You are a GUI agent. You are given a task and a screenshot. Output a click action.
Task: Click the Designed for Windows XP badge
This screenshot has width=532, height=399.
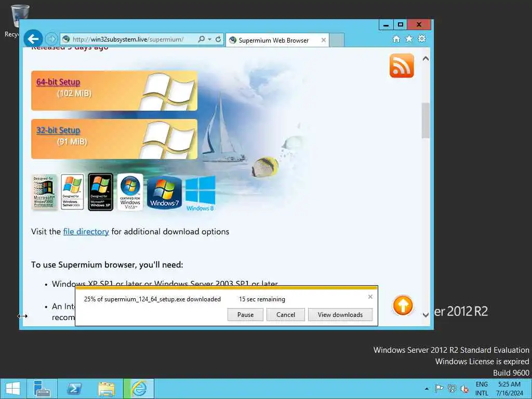click(x=100, y=192)
